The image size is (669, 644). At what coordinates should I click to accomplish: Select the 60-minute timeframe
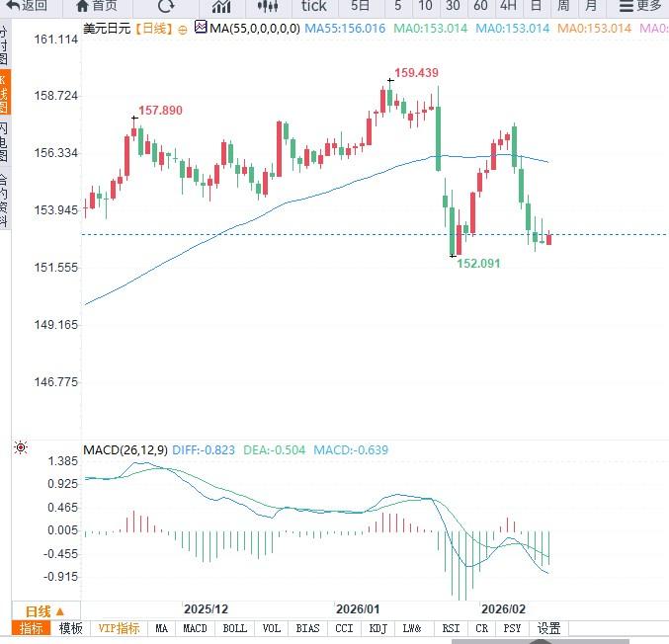tap(480, 6)
